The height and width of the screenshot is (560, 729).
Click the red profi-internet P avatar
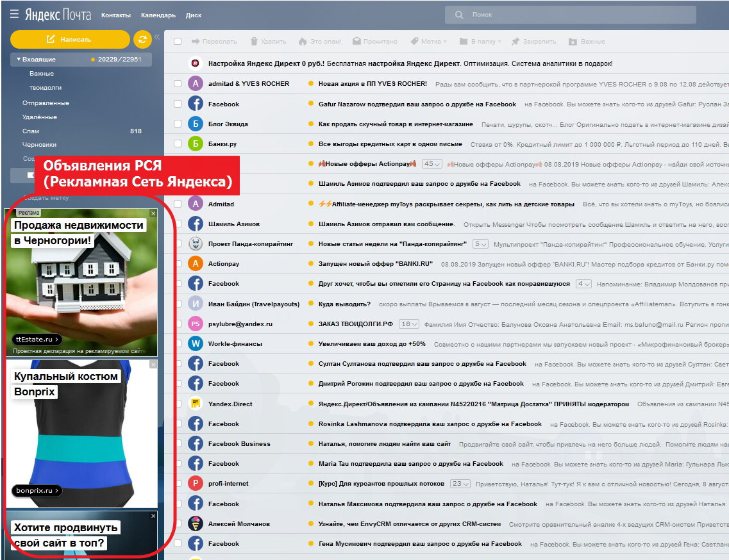click(x=196, y=483)
